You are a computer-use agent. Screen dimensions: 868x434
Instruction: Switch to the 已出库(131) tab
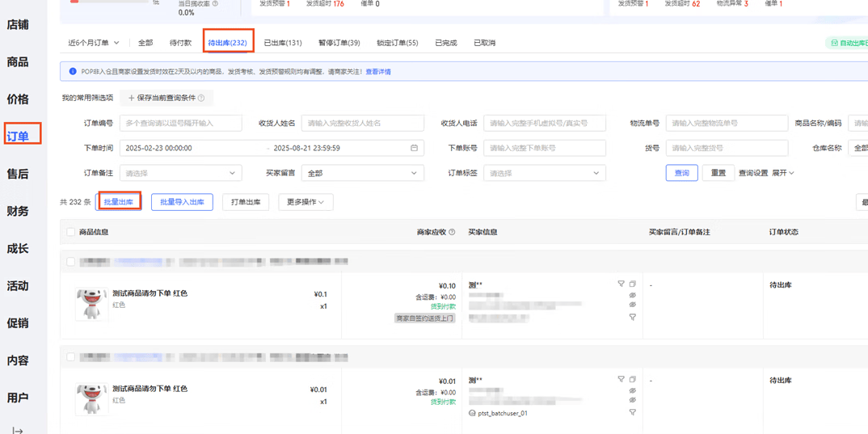coord(283,43)
